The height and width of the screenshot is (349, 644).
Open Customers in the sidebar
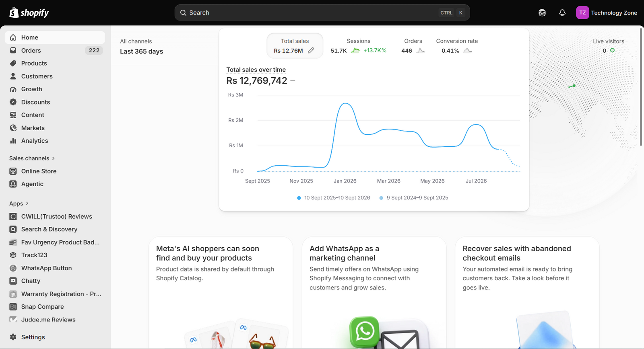(x=55, y=76)
